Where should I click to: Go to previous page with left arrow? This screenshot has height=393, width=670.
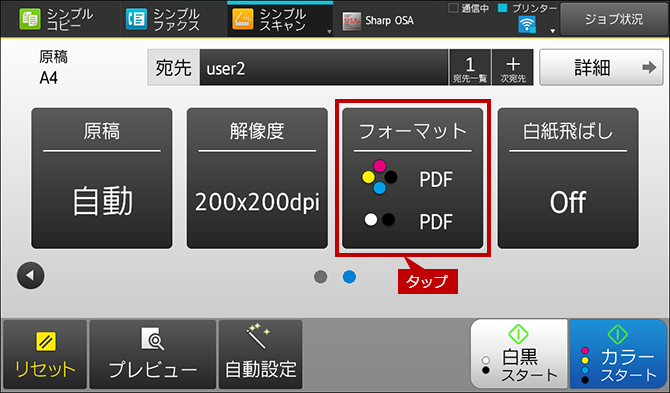(x=30, y=276)
